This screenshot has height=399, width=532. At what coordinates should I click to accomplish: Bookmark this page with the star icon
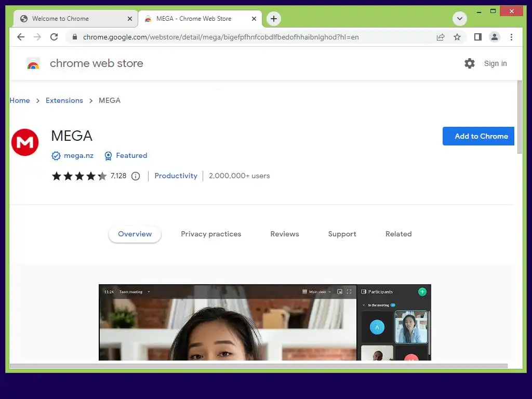coord(457,37)
